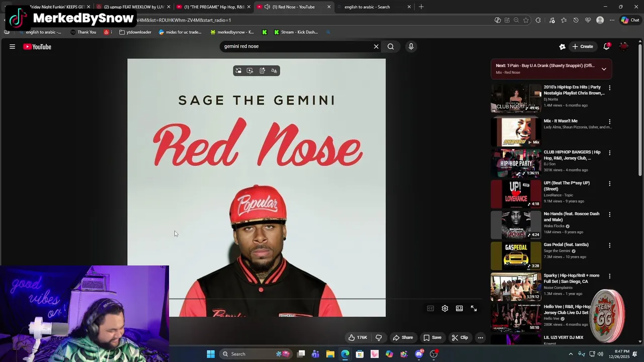This screenshot has width=644, height=362.
Task: Enter fullscreen on the video player
Action: coord(474,308)
